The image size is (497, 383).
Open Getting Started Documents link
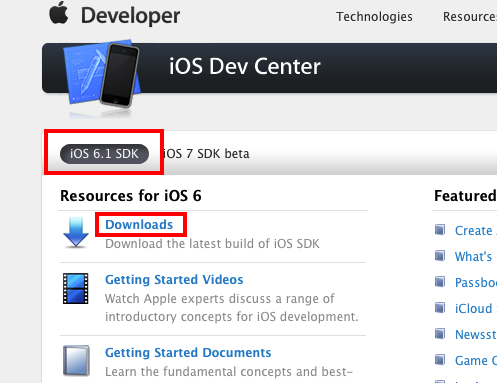pyautogui.click(x=188, y=353)
